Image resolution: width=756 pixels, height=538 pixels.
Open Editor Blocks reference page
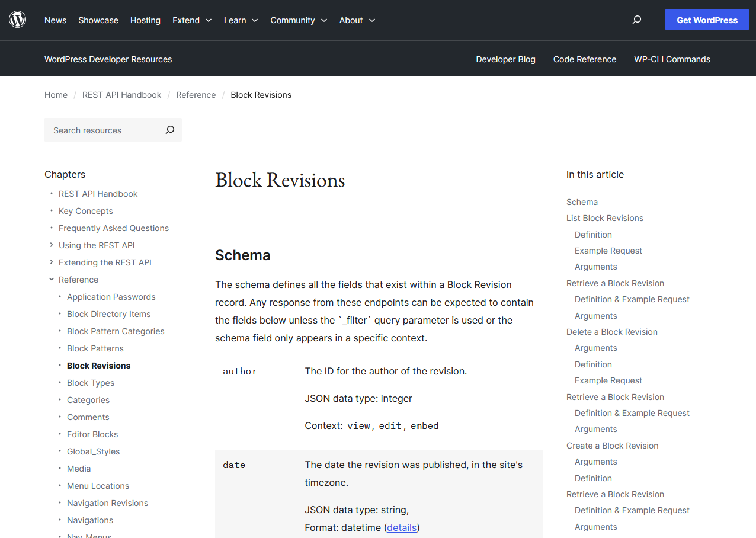pyautogui.click(x=92, y=434)
